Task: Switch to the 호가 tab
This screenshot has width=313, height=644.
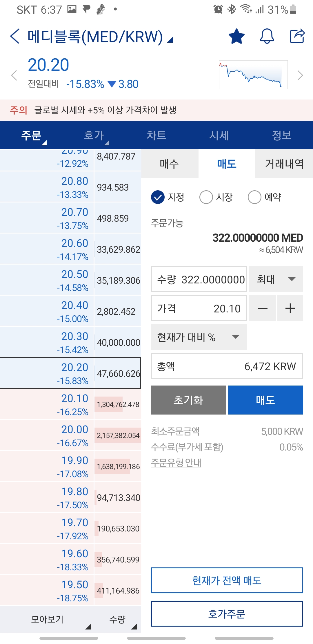Action: pyautogui.click(x=94, y=135)
